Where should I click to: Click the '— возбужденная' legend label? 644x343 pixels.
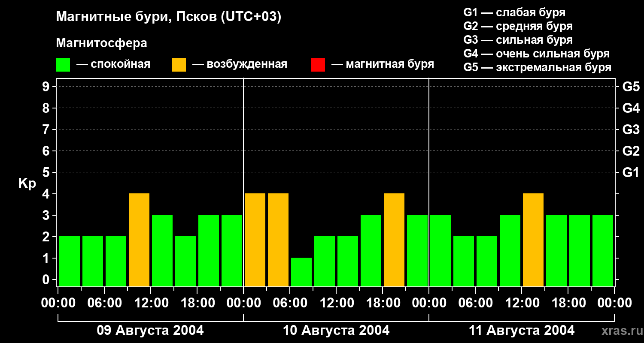click(x=240, y=64)
